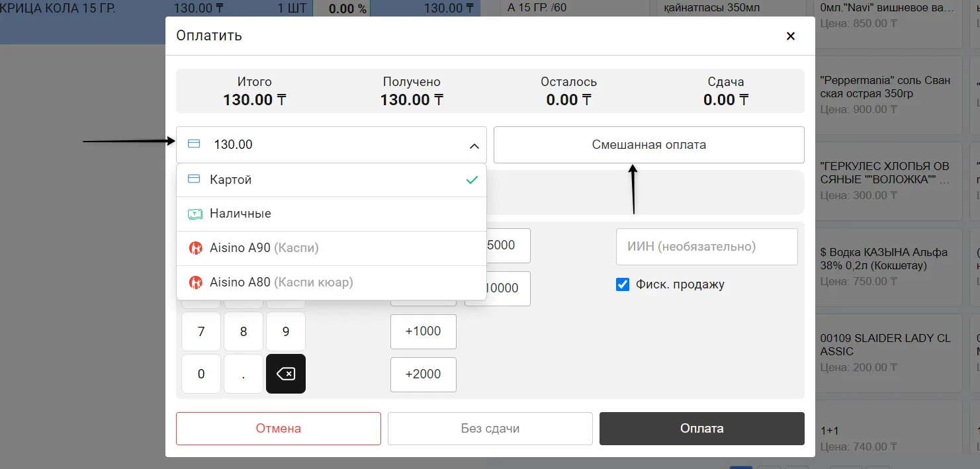Open Смешанная оплата mixed payment
The image size is (980, 469).
pyautogui.click(x=648, y=145)
